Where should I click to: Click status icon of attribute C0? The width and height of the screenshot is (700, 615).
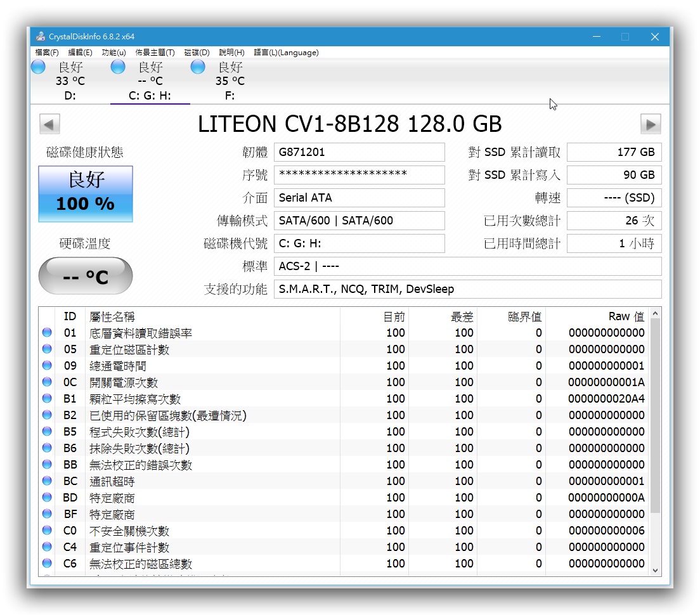(47, 530)
